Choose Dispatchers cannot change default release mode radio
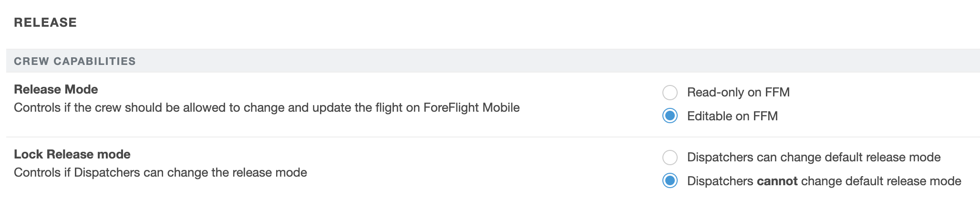Viewport: 980px width, 211px height. [670, 181]
